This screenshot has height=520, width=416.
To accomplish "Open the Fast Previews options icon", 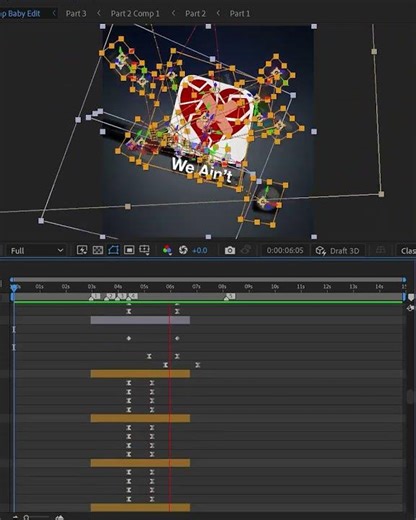I will [82, 250].
